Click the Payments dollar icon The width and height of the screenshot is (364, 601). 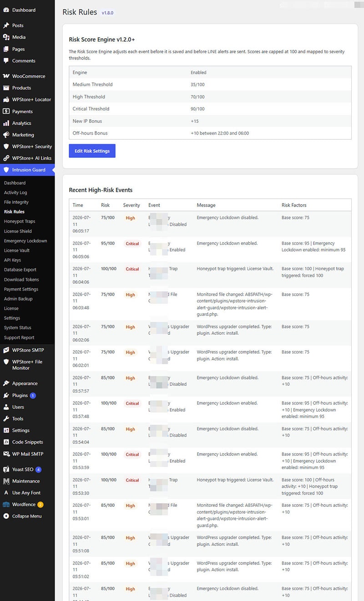point(6,111)
